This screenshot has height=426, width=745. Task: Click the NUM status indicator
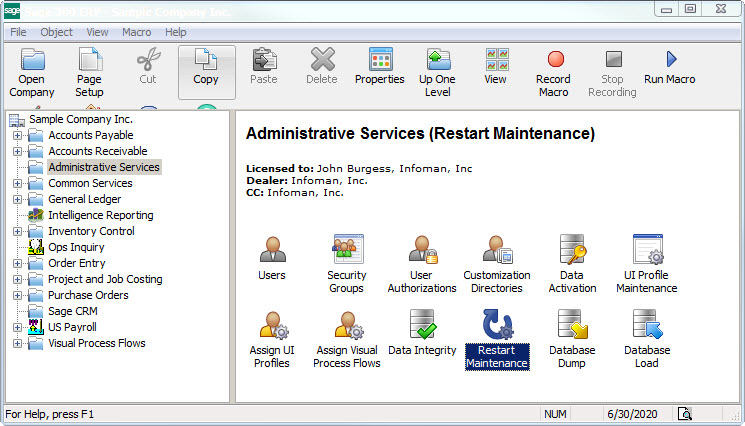pyautogui.click(x=555, y=414)
